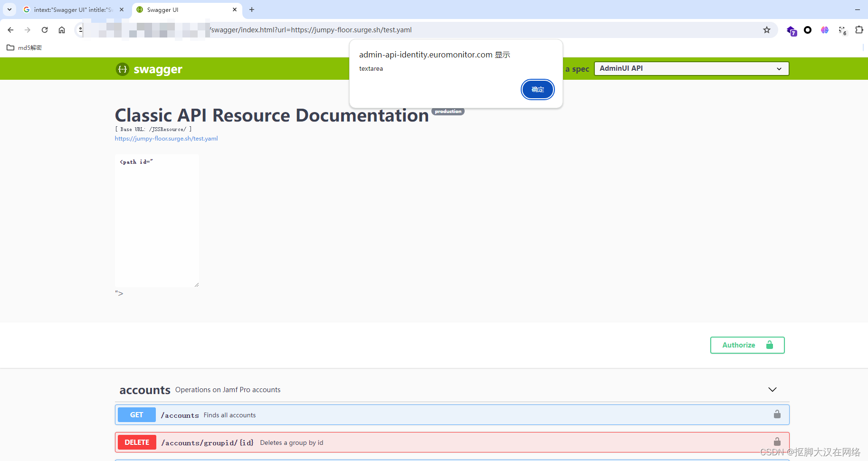Click the 'Operations on Jamf Pro accounts' text
Image resolution: width=868 pixels, height=461 pixels.
coord(228,390)
